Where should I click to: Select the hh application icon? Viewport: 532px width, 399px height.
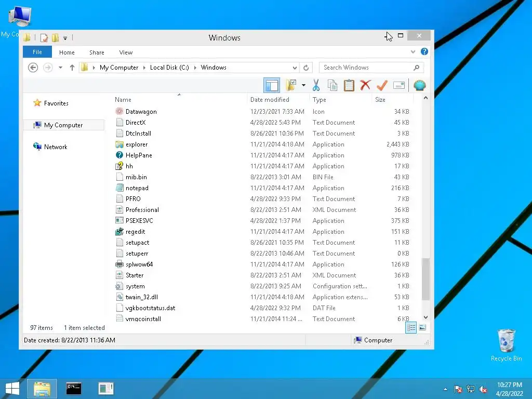click(119, 166)
